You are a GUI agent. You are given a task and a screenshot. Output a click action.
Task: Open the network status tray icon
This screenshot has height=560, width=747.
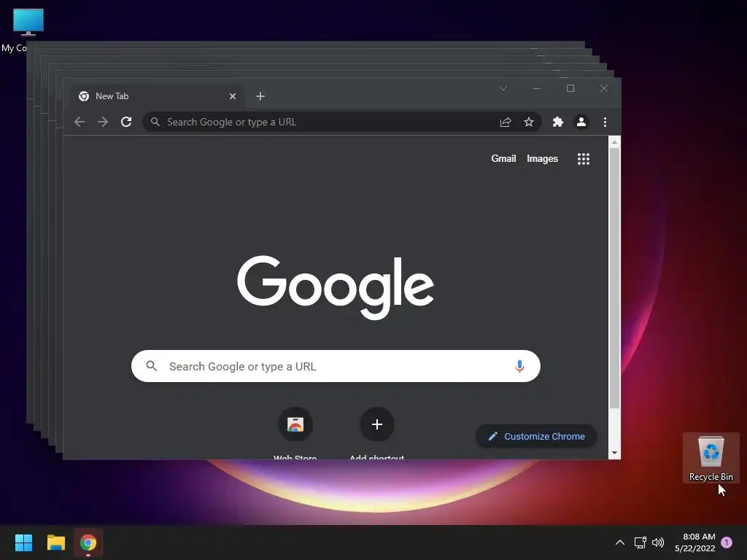coord(640,542)
